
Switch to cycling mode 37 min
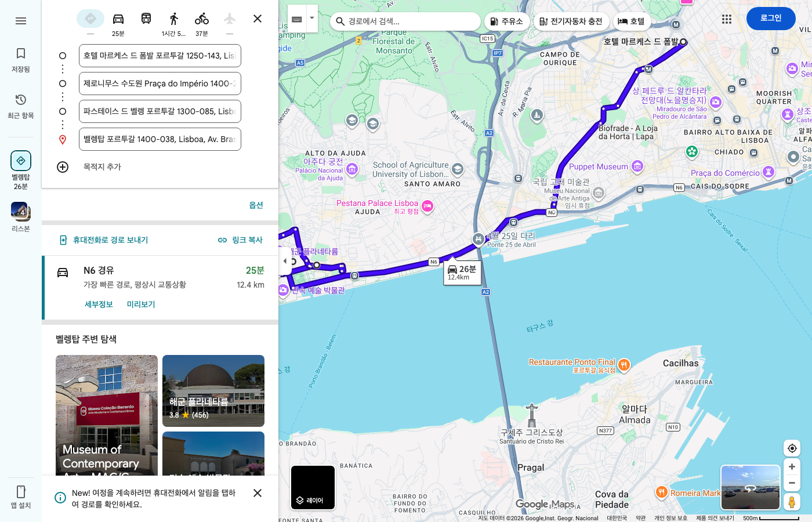202,23
